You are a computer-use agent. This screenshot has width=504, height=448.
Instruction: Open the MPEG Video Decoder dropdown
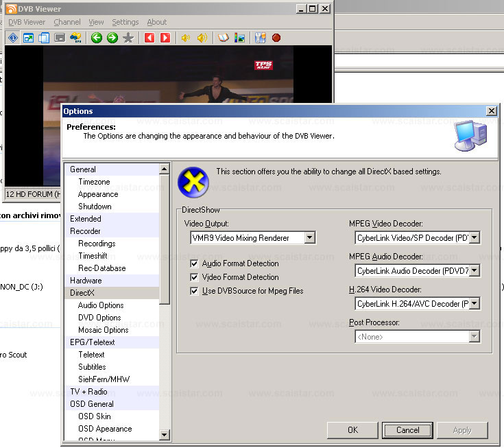(475, 238)
